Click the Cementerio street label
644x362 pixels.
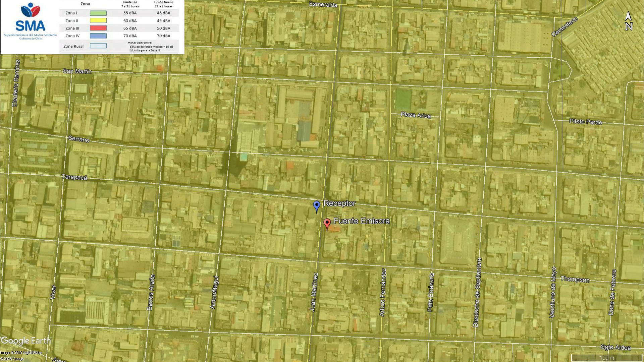pyautogui.click(x=565, y=26)
